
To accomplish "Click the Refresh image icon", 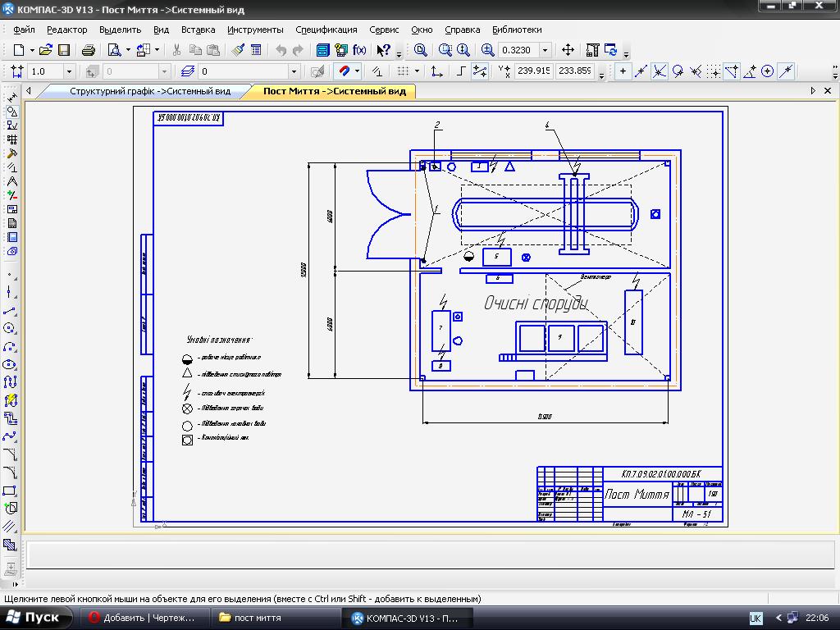I will [610, 50].
